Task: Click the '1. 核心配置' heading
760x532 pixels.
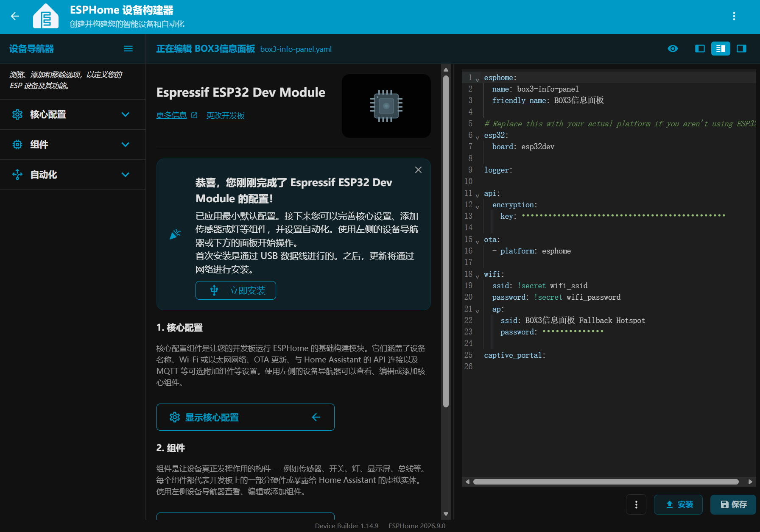Action: point(179,328)
